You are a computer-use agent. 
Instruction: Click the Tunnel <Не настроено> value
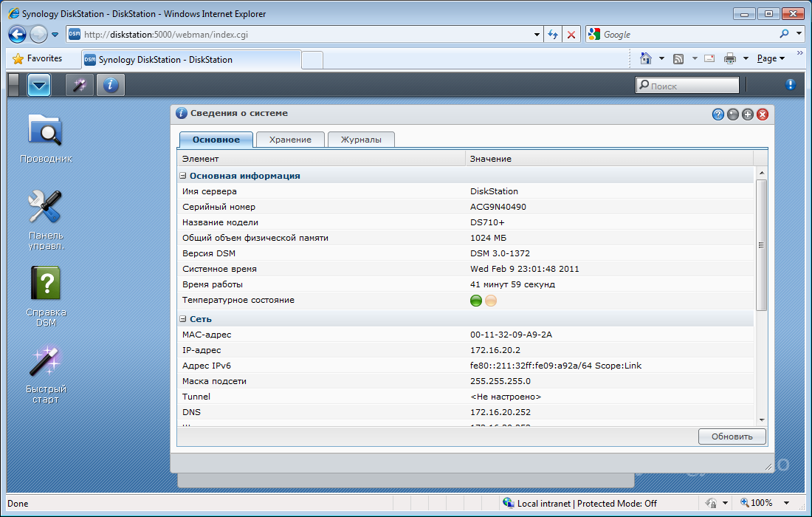pyautogui.click(x=506, y=397)
